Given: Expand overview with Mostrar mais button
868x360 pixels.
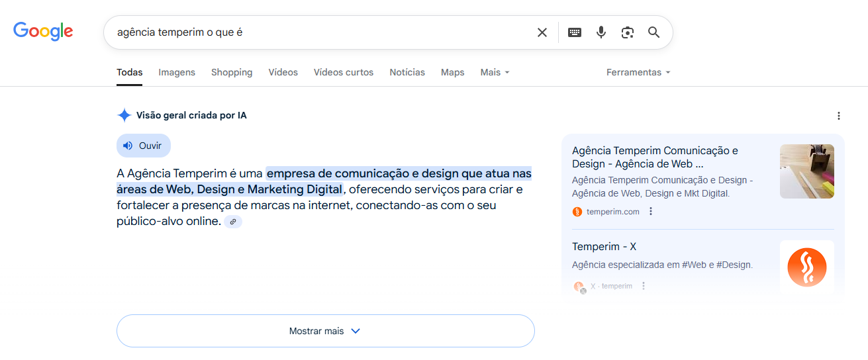Looking at the screenshot, I should (x=325, y=331).
